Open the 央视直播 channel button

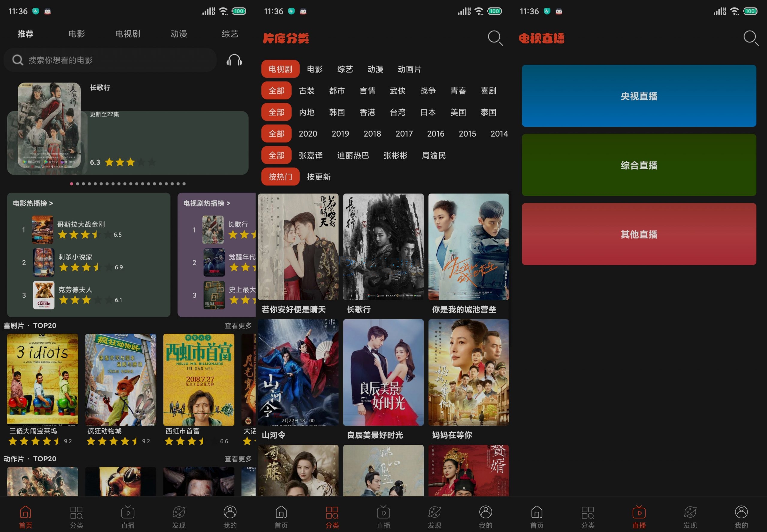point(639,96)
